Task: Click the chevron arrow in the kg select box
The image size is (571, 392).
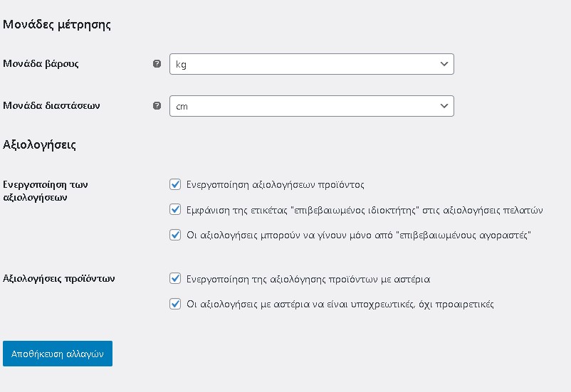Action: tap(444, 64)
